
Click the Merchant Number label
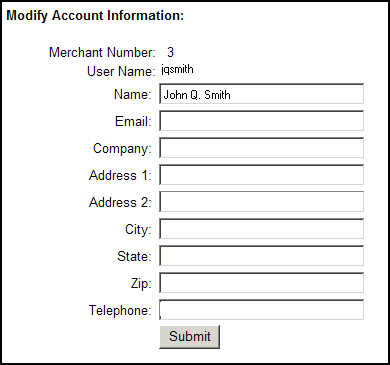102,52
